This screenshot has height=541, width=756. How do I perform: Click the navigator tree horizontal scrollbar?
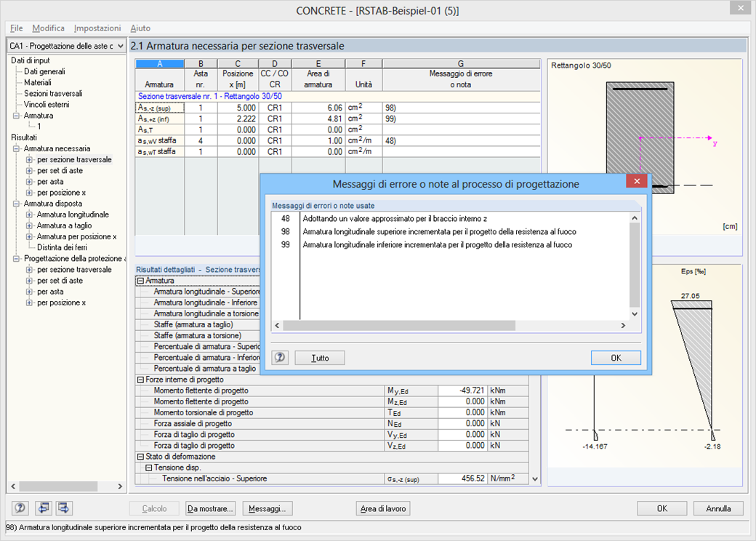[58, 486]
